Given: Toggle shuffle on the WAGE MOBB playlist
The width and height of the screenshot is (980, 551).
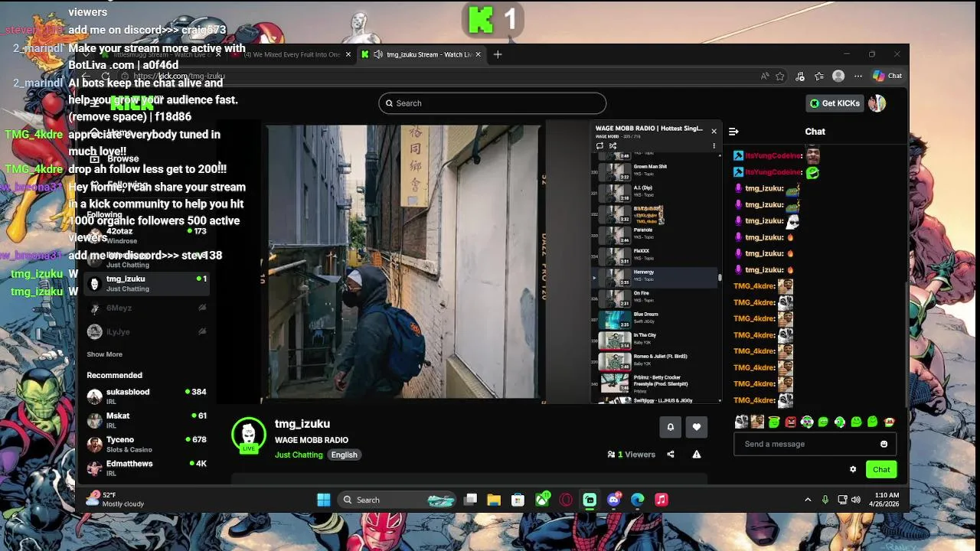Looking at the screenshot, I should click(x=612, y=145).
